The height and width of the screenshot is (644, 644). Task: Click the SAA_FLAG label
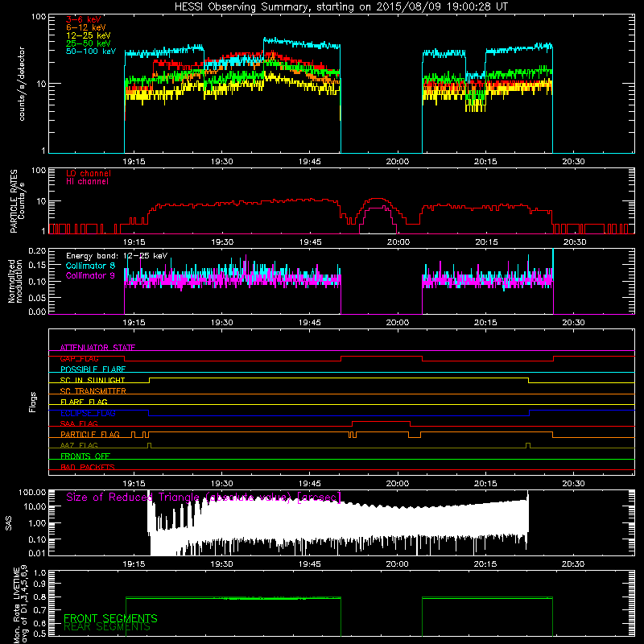tap(79, 423)
